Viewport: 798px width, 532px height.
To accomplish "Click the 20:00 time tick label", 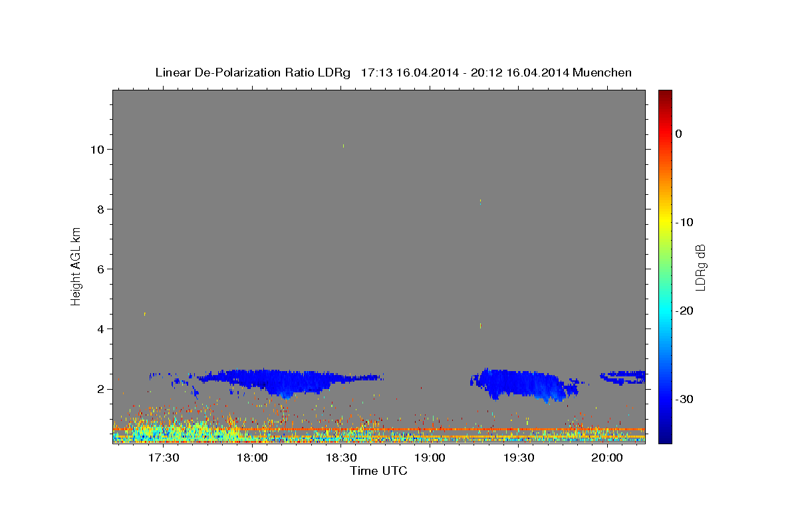I will [x=607, y=458].
